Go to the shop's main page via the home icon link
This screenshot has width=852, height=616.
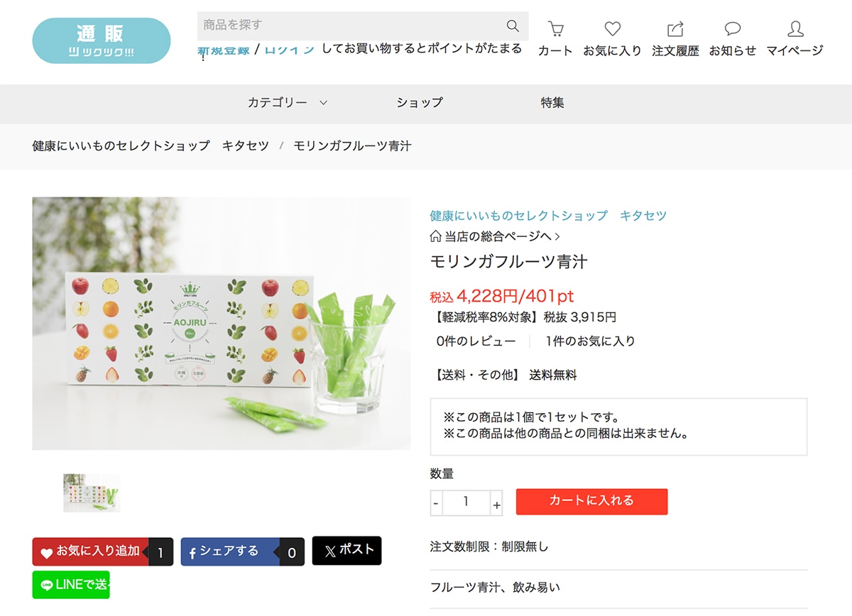(495, 236)
